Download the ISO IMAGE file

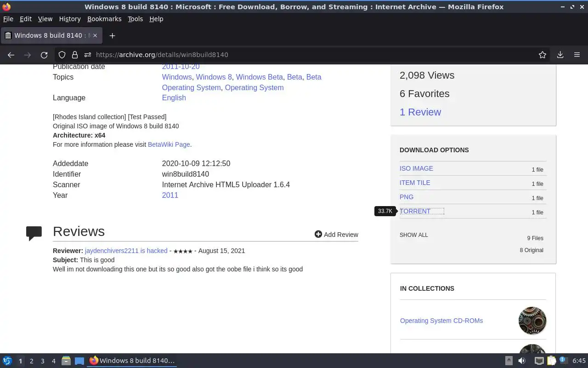point(416,168)
